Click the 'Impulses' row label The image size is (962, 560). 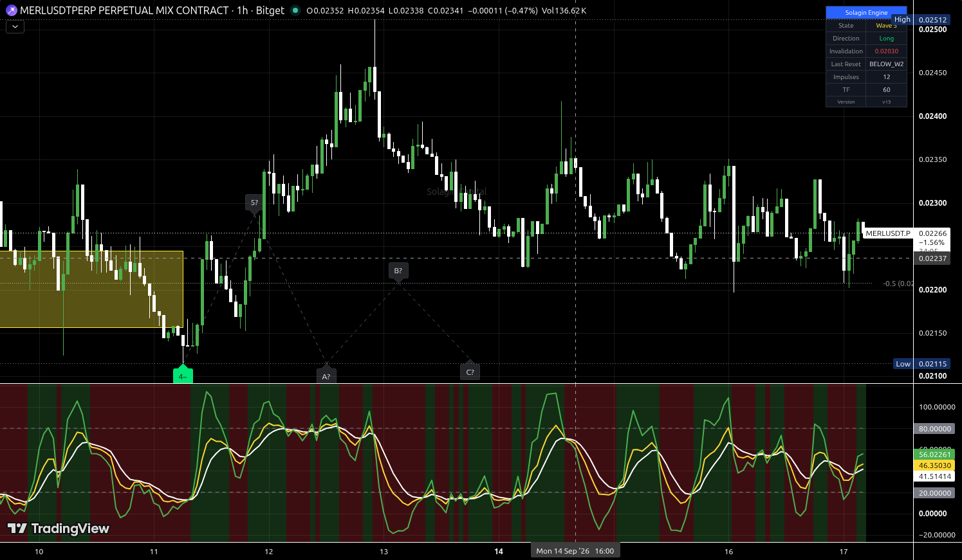(846, 77)
